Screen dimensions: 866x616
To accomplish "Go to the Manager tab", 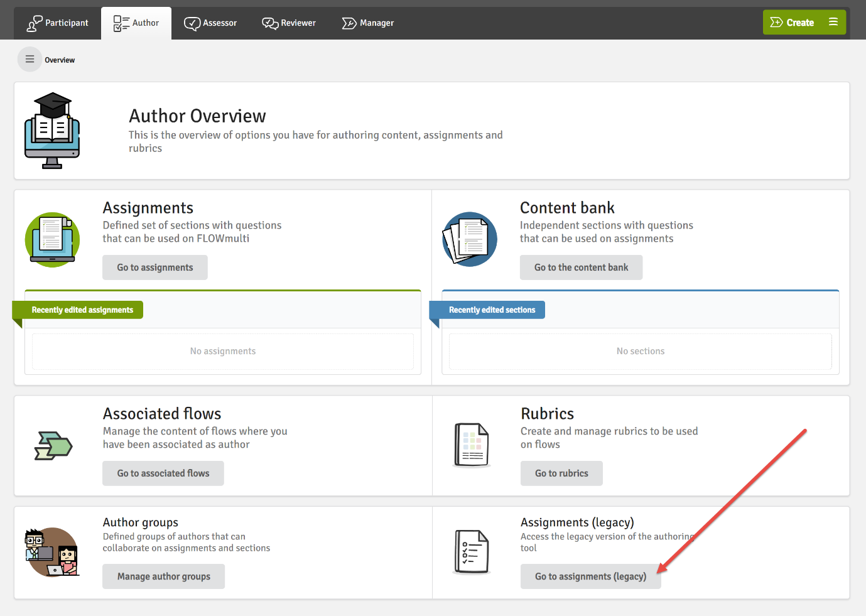I will tap(368, 23).
